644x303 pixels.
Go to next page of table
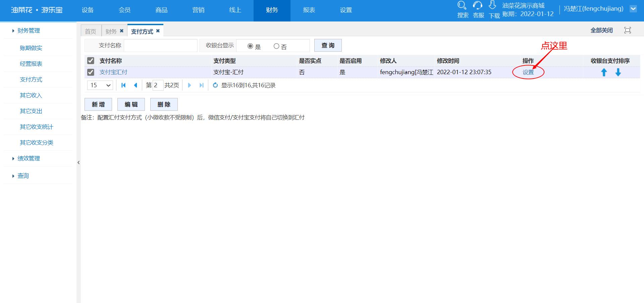pos(189,85)
